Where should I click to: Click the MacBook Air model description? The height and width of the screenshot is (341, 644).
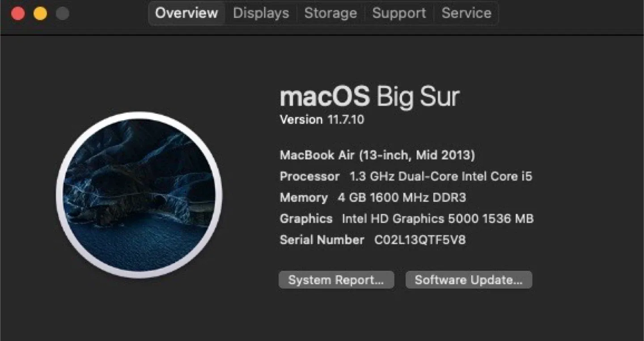(x=377, y=155)
